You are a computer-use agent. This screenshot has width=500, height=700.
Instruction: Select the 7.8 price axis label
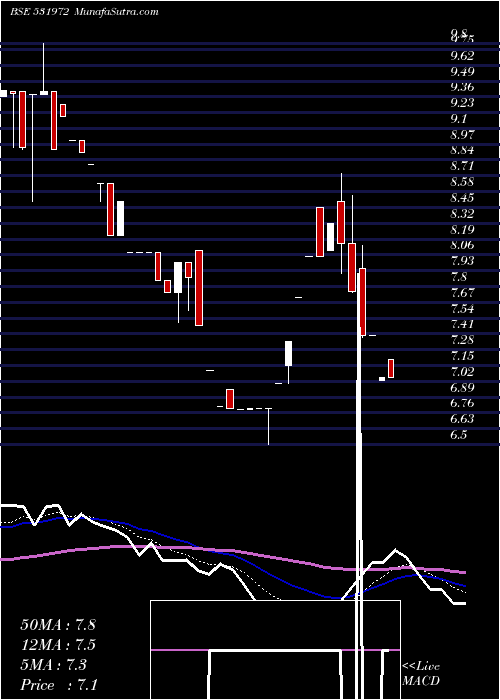[x=458, y=277]
